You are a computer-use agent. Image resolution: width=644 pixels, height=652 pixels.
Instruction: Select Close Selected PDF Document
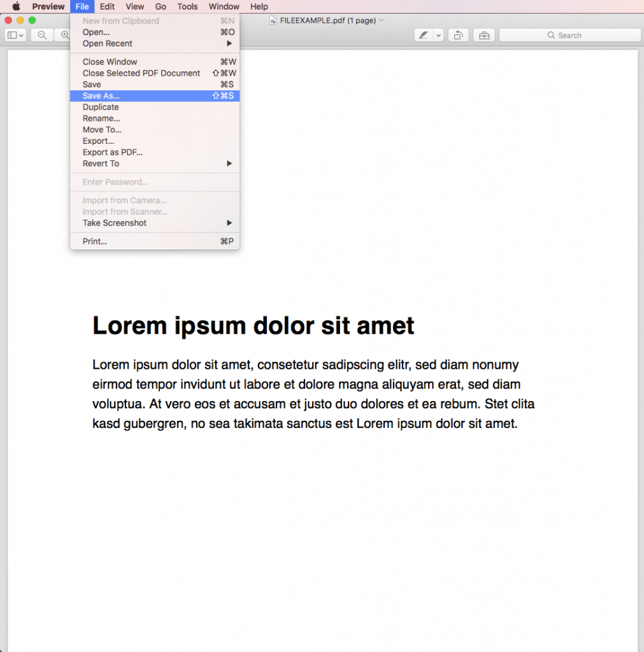(x=155, y=73)
